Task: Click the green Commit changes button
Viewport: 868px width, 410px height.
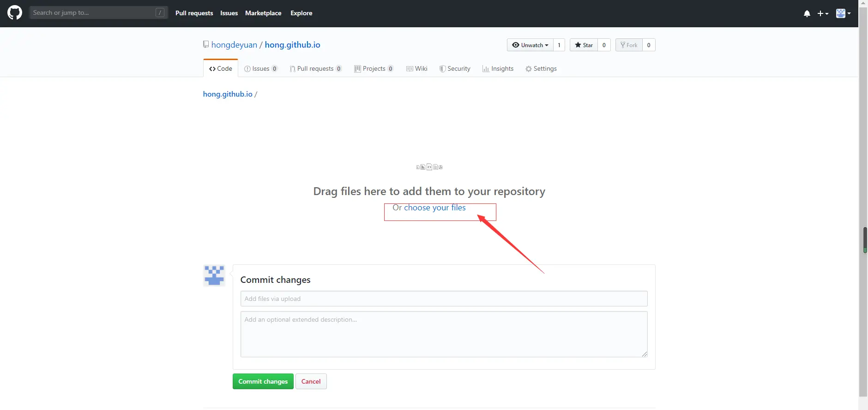Action: click(263, 381)
